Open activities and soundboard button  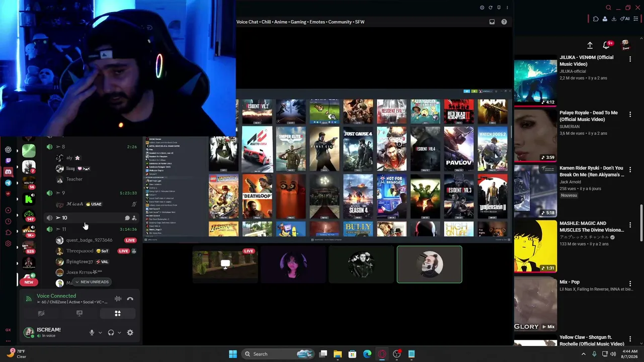pyautogui.click(x=118, y=313)
